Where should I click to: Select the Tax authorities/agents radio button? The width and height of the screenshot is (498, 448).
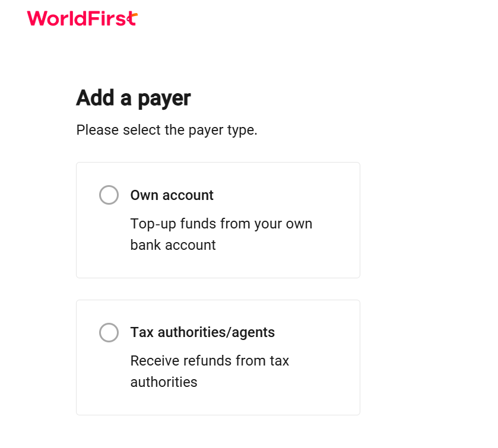[x=109, y=332]
